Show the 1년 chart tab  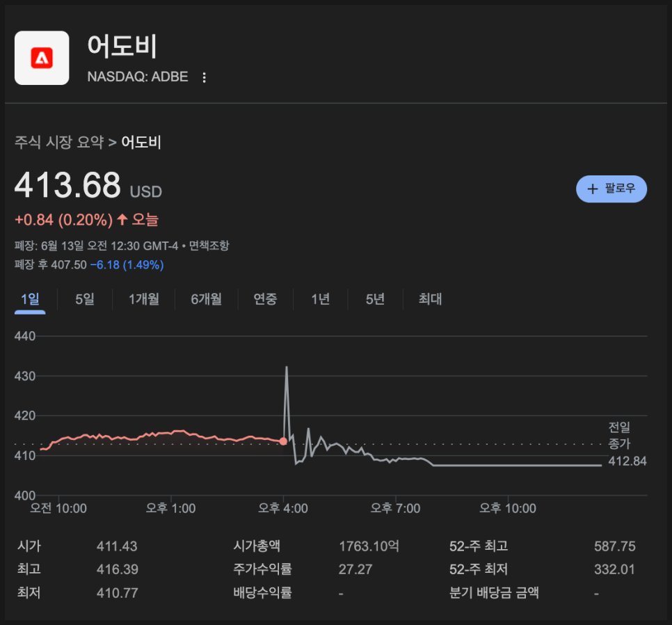pos(320,299)
